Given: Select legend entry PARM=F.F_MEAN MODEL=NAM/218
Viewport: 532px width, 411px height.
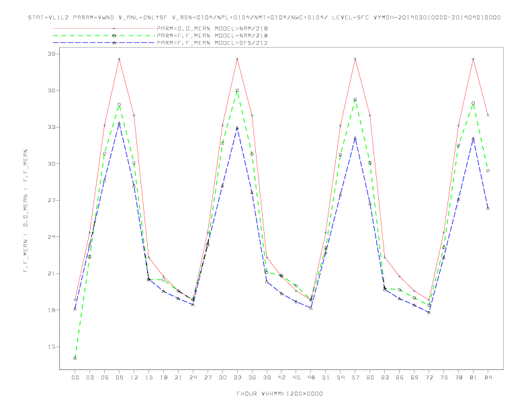Looking at the screenshot, I should pos(212,36).
